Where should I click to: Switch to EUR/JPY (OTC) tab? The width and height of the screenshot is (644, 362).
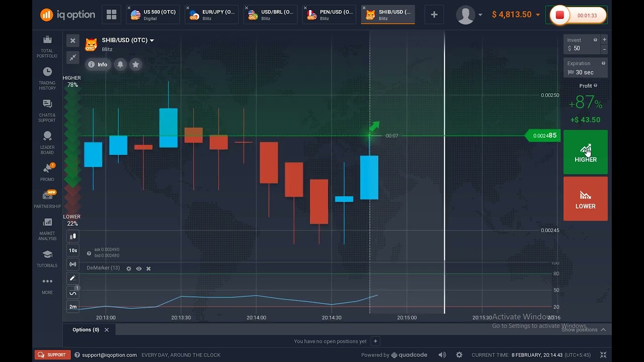click(212, 15)
